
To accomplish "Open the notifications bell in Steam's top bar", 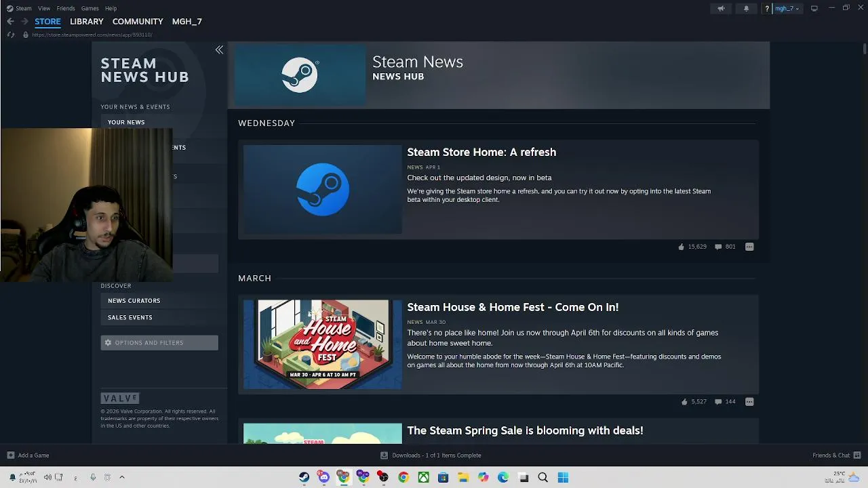I will [x=746, y=8].
